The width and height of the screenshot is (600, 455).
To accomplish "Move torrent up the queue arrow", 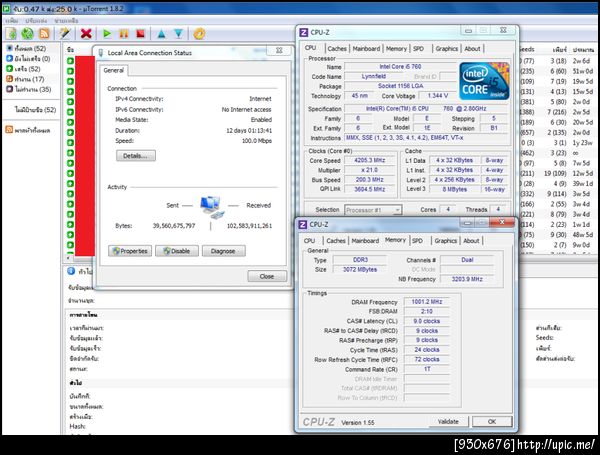I will pyautogui.click(x=161, y=34).
